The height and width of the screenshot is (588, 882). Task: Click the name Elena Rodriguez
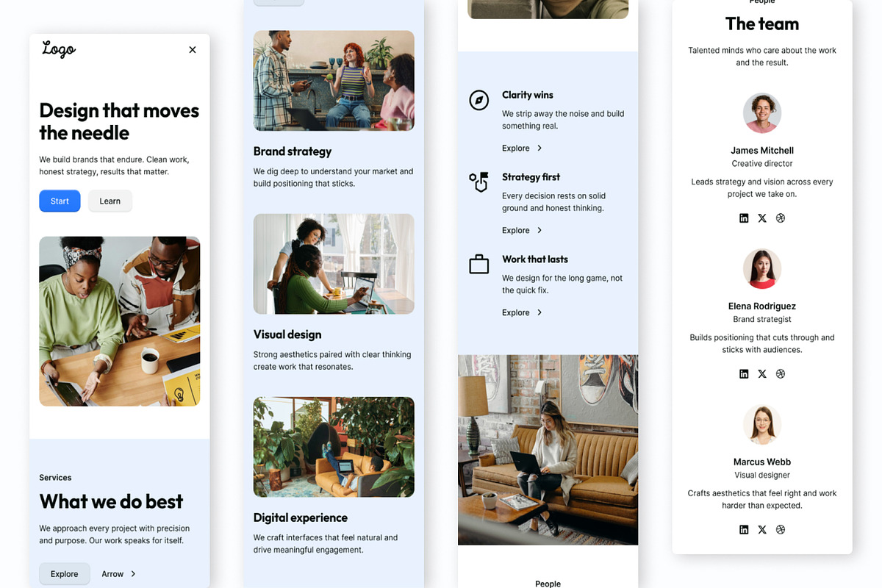pos(762,306)
